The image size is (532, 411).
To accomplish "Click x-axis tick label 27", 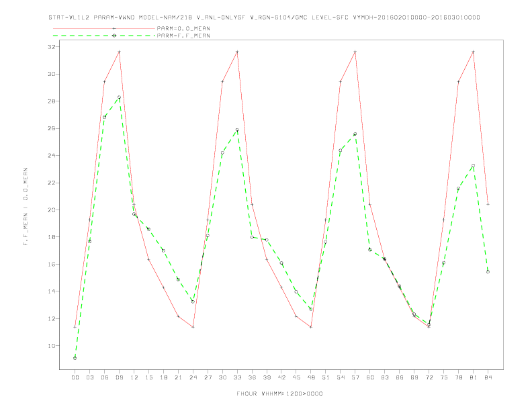I will pyautogui.click(x=208, y=377).
